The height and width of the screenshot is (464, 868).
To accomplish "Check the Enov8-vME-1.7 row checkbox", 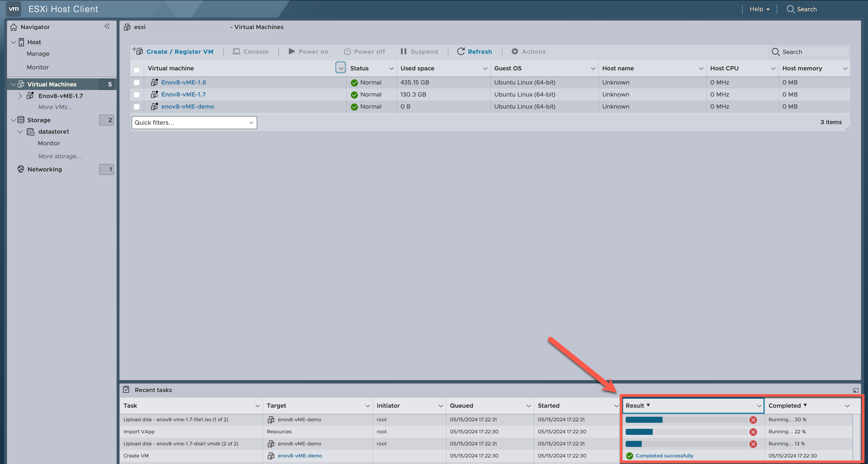I will pyautogui.click(x=136, y=95).
